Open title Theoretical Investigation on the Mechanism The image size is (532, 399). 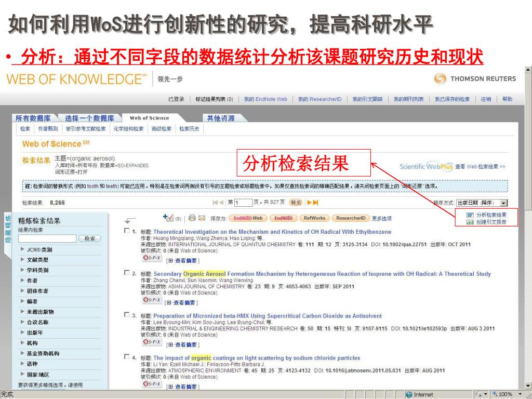tap(272, 232)
